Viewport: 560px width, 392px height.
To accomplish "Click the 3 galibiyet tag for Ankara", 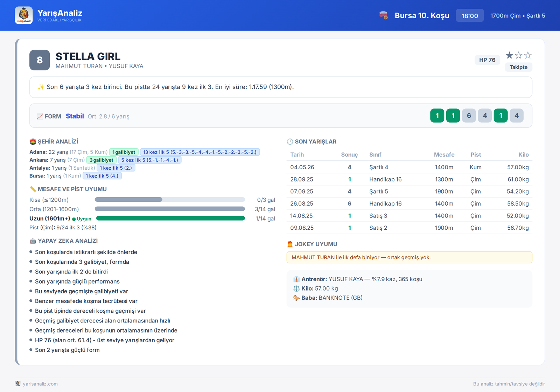I will 101,160.
